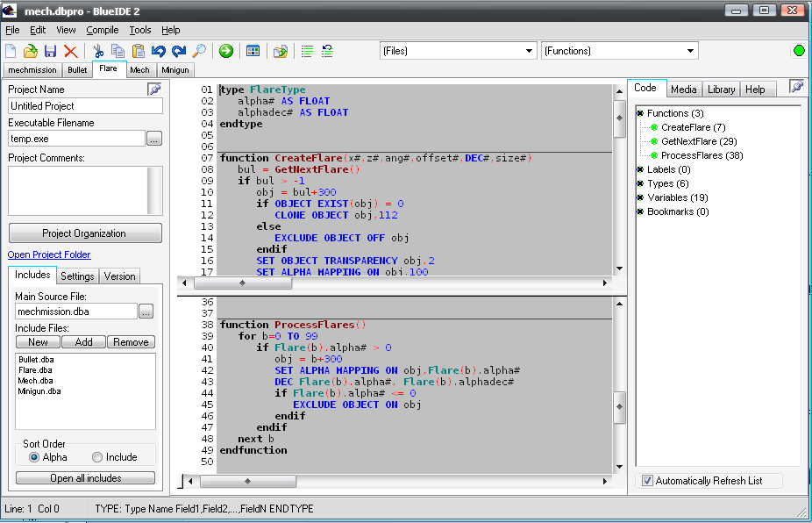Click the green arrow Run icon
The height and width of the screenshot is (523, 812).
[x=226, y=52]
